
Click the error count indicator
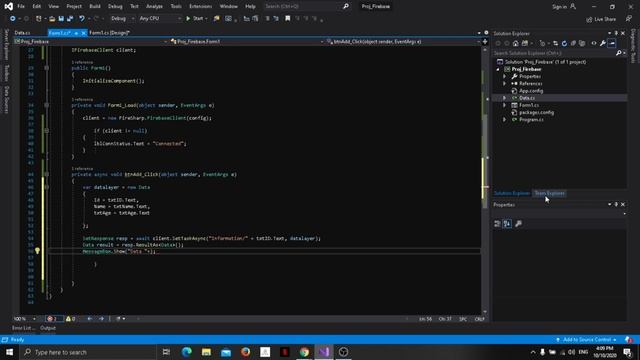[x=53, y=319]
